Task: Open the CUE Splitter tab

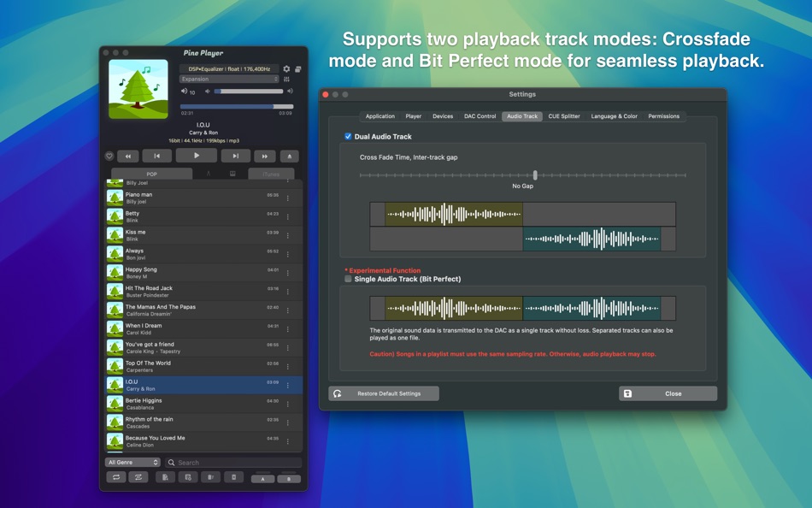Action: coord(564,116)
